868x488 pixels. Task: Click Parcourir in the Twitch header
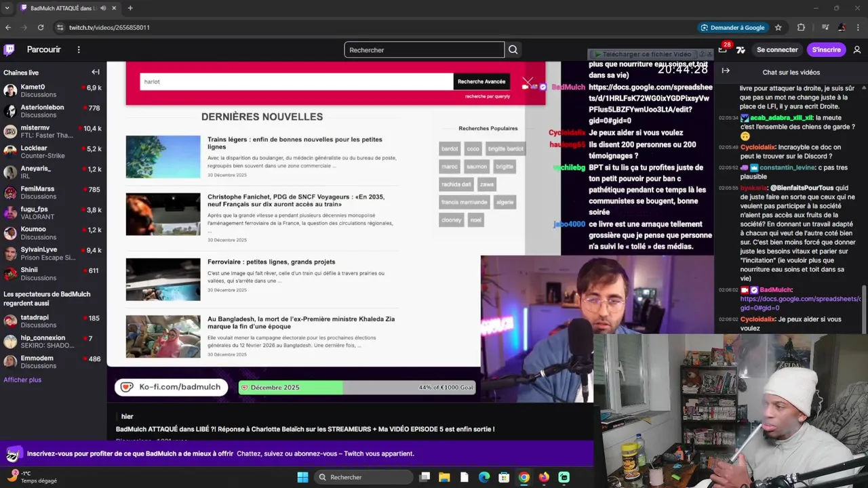(x=44, y=49)
